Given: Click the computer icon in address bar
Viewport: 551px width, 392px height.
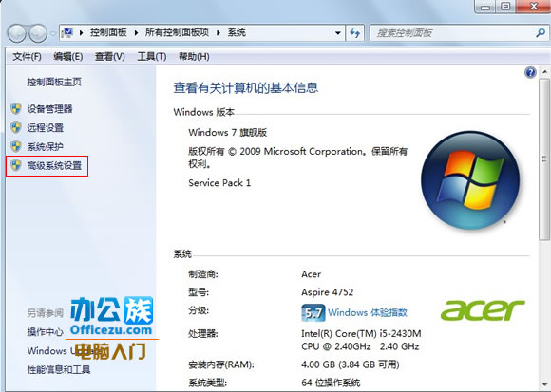Looking at the screenshot, I should (67, 33).
